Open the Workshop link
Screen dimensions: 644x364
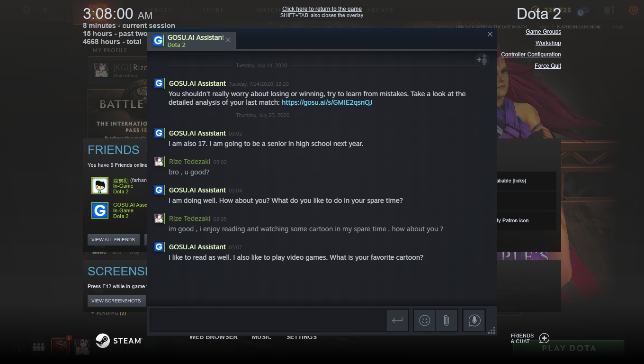click(548, 43)
